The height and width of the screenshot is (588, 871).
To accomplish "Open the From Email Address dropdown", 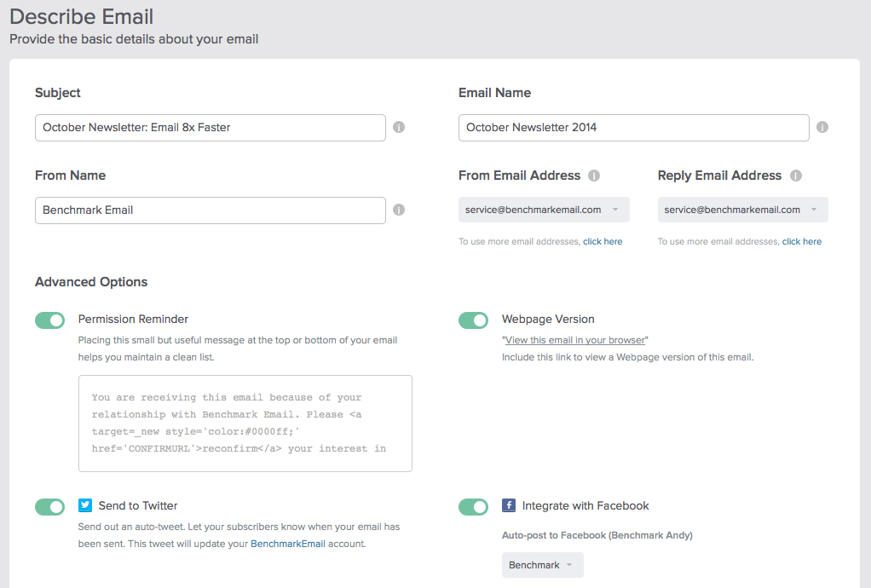I will (x=544, y=210).
